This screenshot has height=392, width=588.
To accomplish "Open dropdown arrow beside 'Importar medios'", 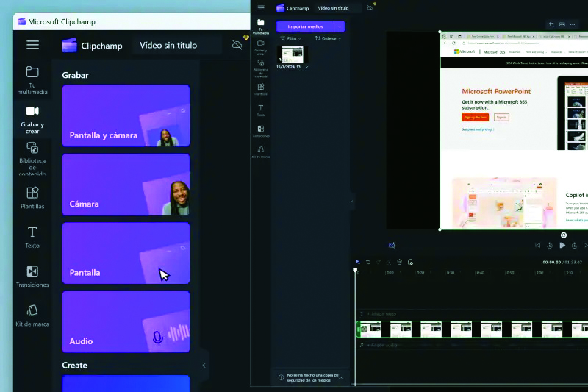I will [340, 26].
